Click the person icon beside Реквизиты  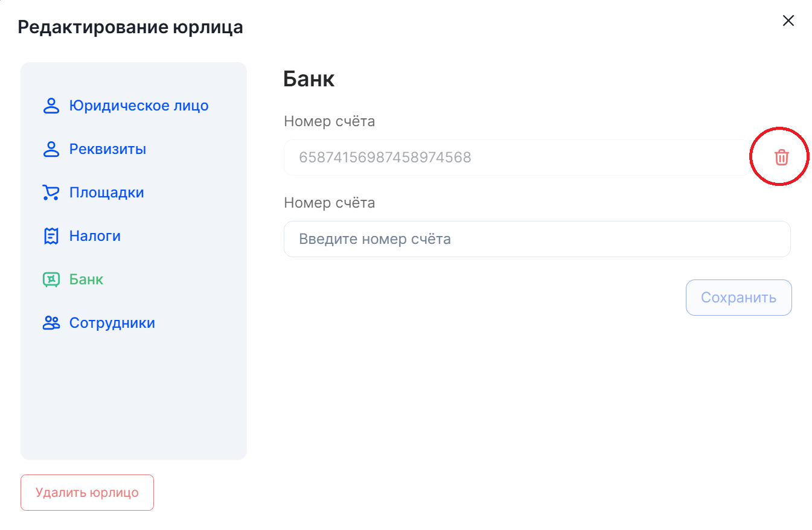pyautogui.click(x=51, y=149)
